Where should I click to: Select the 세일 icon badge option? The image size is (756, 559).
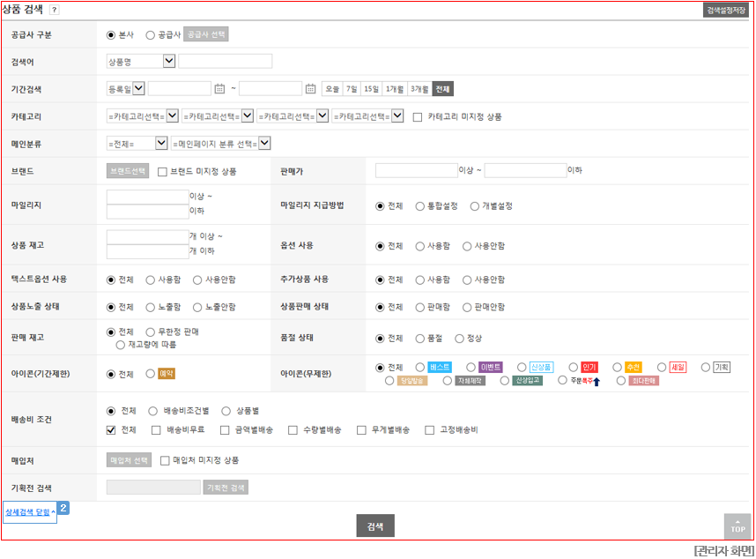click(x=662, y=368)
